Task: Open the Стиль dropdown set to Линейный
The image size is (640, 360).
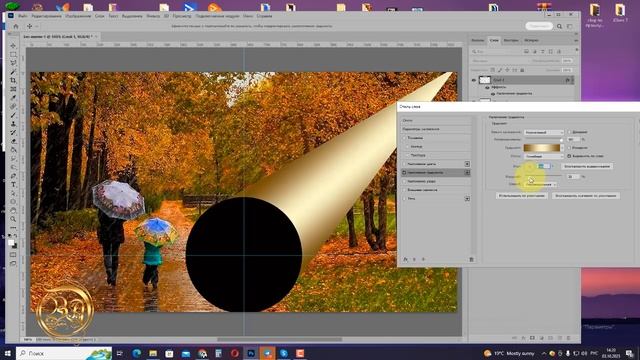Action: click(x=544, y=156)
